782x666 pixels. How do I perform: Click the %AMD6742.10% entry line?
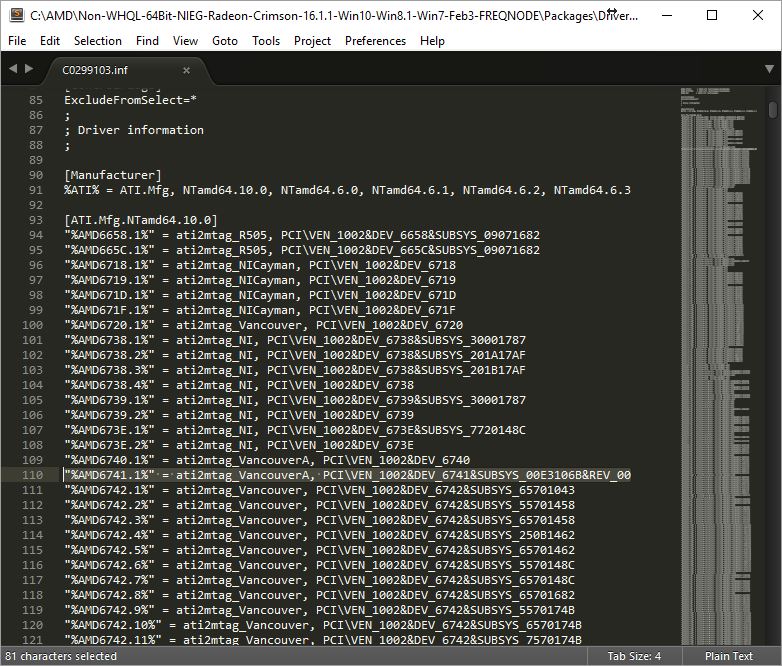pyautogui.click(x=323, y=625)
